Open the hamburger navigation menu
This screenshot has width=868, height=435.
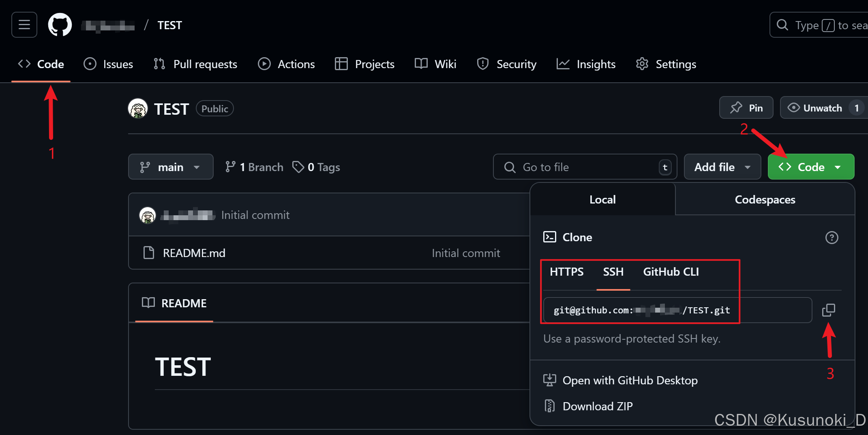(24, 25)
